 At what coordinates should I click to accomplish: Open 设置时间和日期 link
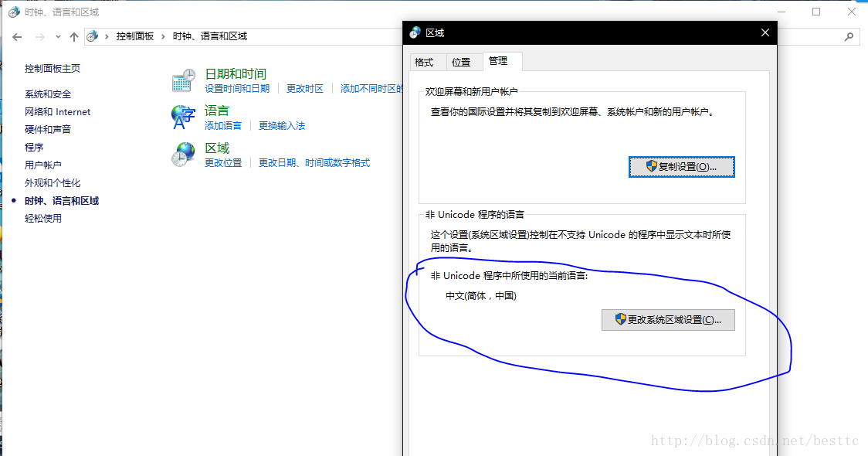coord(237,89)
